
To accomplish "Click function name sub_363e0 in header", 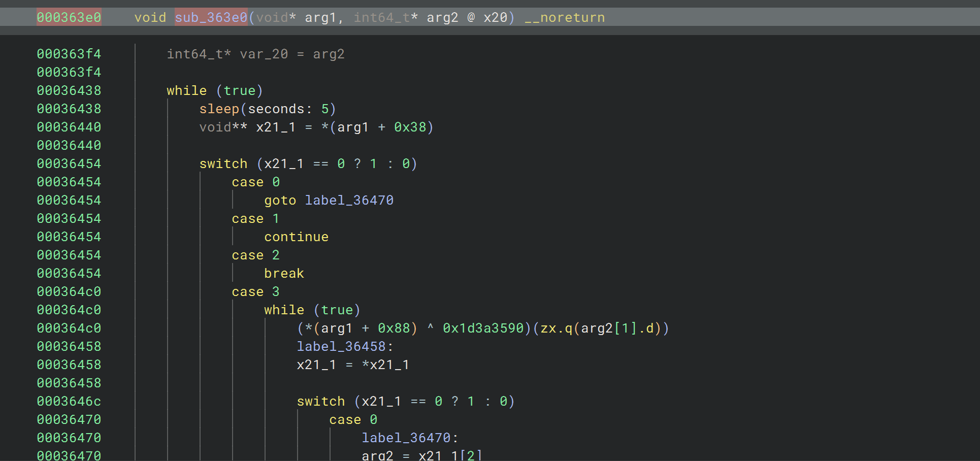I will (x=211, y=17).
